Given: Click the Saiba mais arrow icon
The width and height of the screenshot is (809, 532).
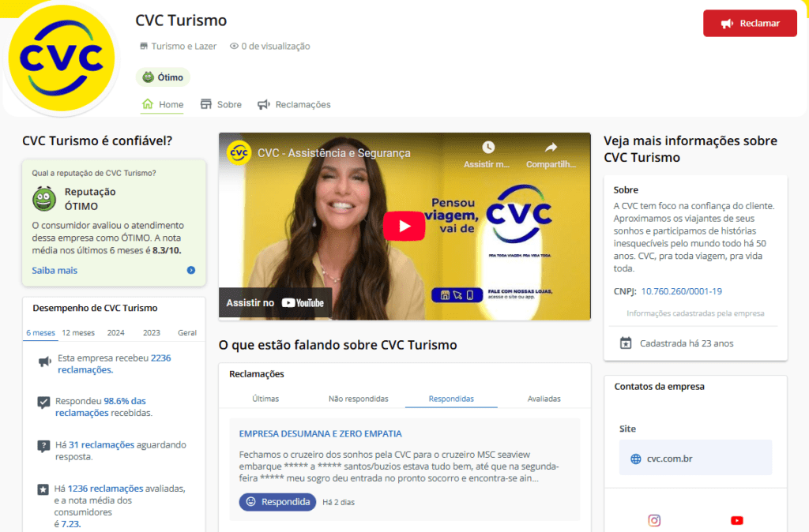Looking at the screenshot, I should pos(191,270).
